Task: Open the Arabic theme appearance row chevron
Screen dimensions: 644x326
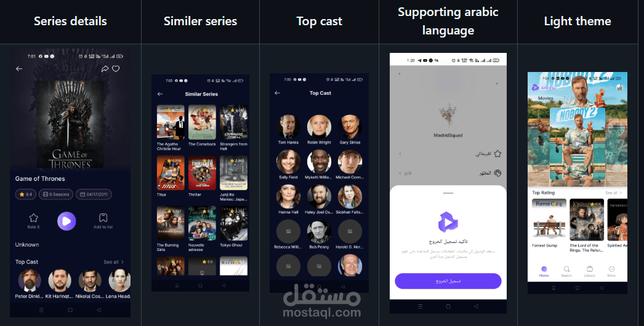Action: [400, 173]
